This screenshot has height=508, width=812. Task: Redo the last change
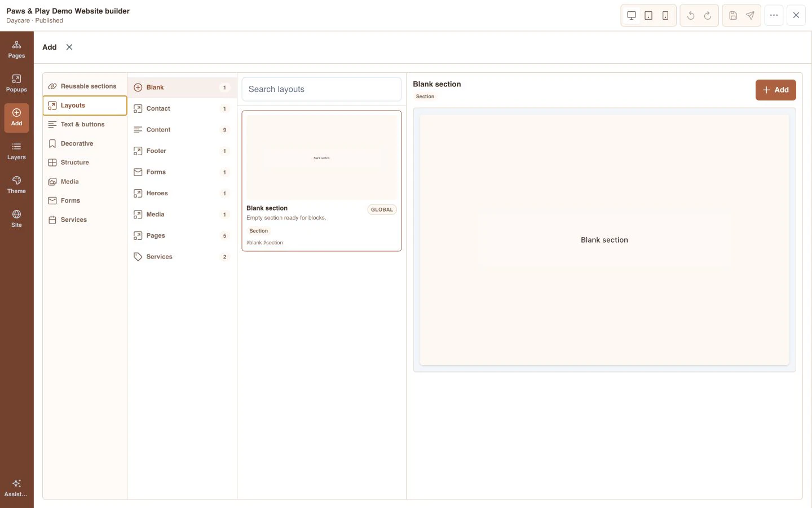708,16
